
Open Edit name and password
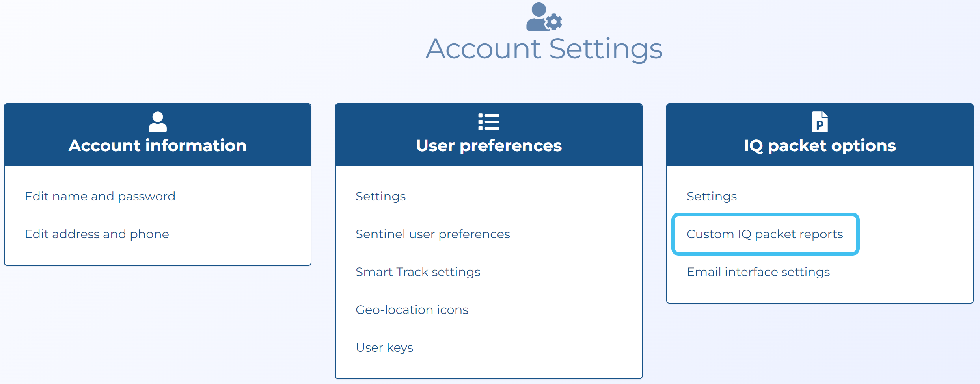pyautogui.click(x=100, y=196)
